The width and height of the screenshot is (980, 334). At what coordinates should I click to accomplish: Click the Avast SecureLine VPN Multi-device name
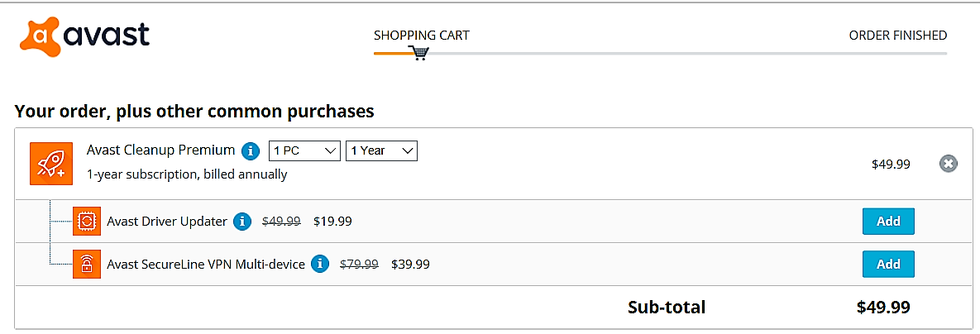click(x=206, y=264)
